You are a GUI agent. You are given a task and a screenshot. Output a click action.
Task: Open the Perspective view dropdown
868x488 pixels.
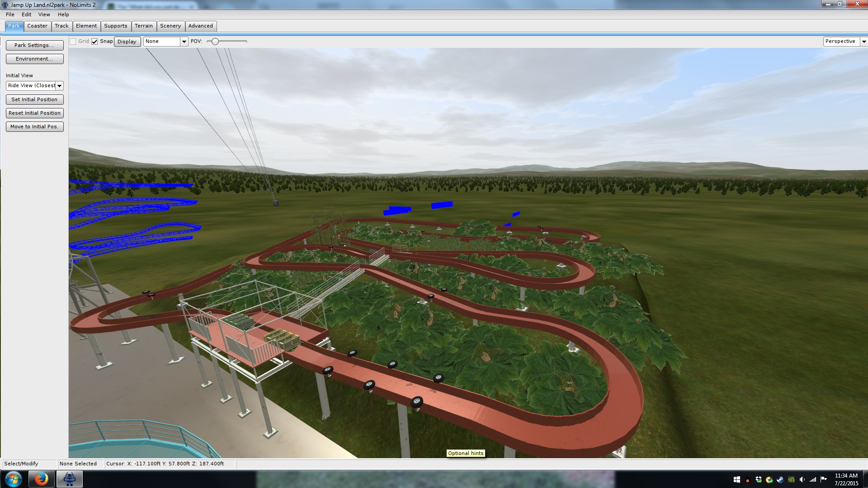point(863,42)
